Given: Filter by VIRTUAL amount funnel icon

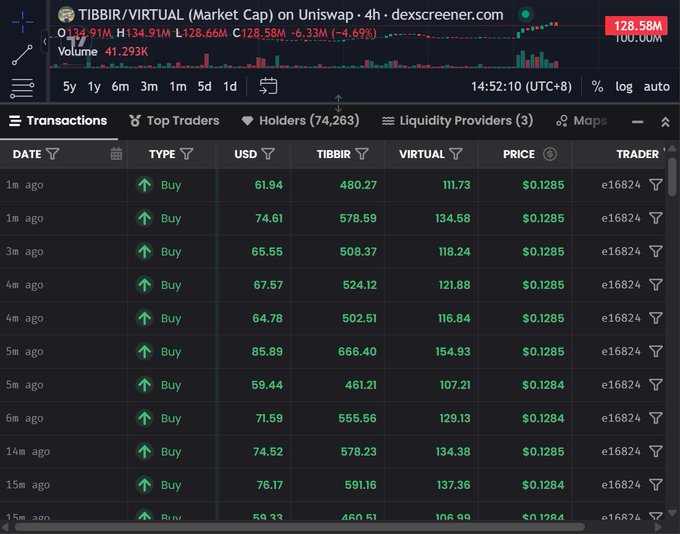Looking at the screenshot, I should point(456,154).
